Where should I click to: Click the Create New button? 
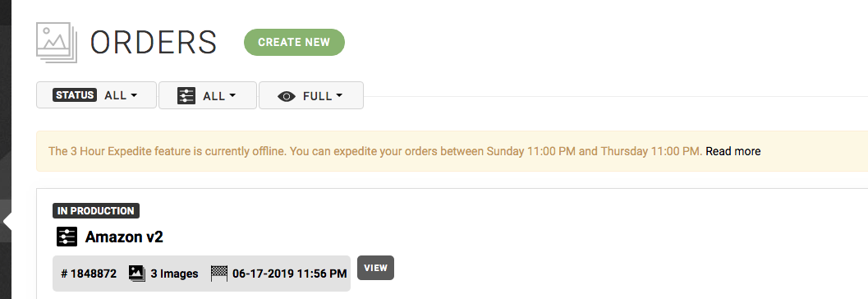[294, 42]
